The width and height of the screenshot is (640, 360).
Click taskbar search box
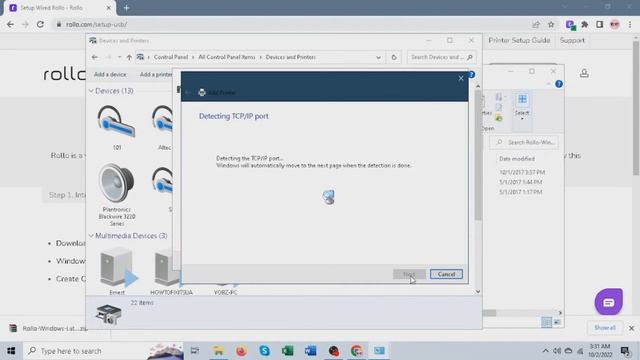click(x=103, y=351)
